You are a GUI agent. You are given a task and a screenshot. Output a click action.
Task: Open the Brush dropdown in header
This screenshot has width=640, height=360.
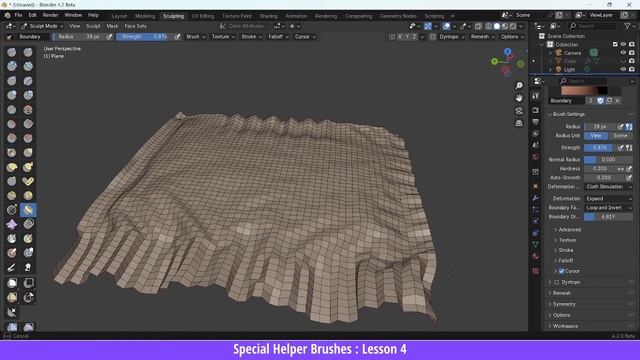pos(196,37)
